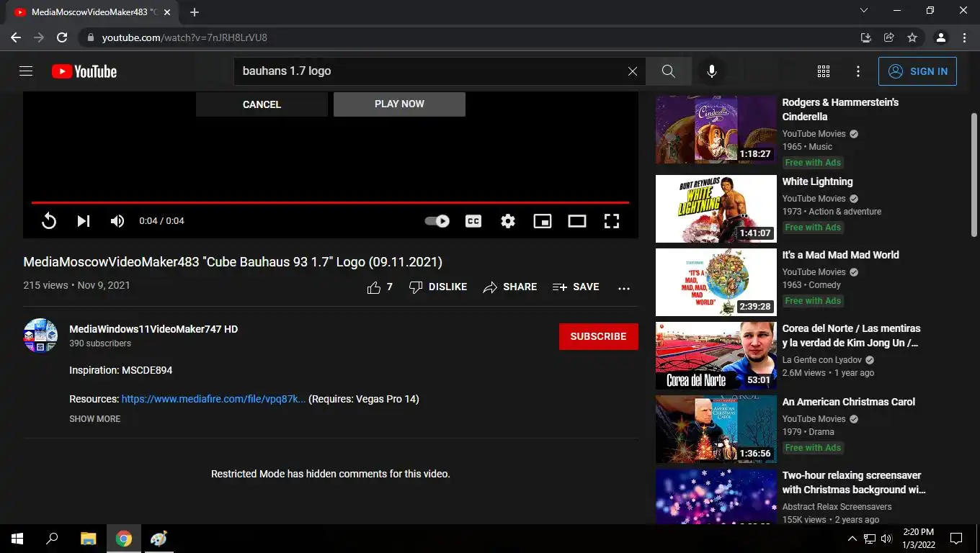Replay the video
Image resolution: width=980 pixels, height=553 pixels.
[x=49, y=221]
